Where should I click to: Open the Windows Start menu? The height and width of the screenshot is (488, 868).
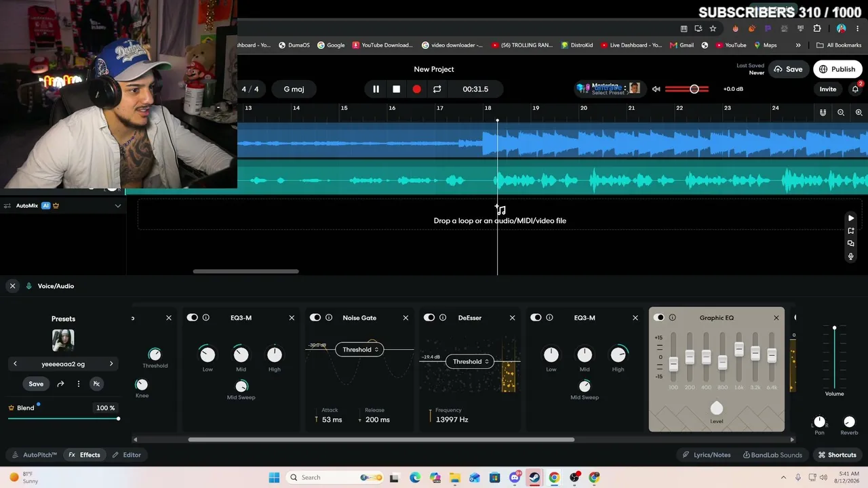[x=274, y=477]
